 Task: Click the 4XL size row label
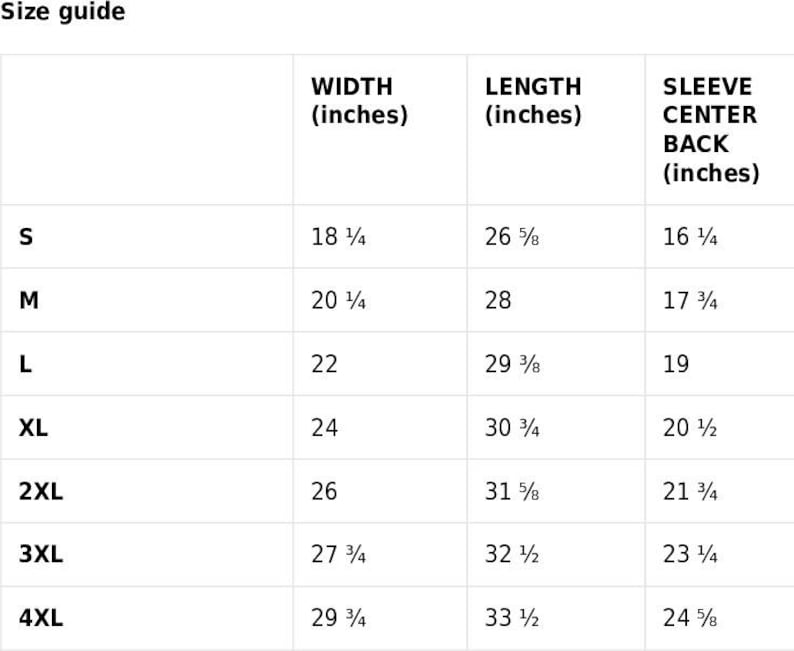40,618
